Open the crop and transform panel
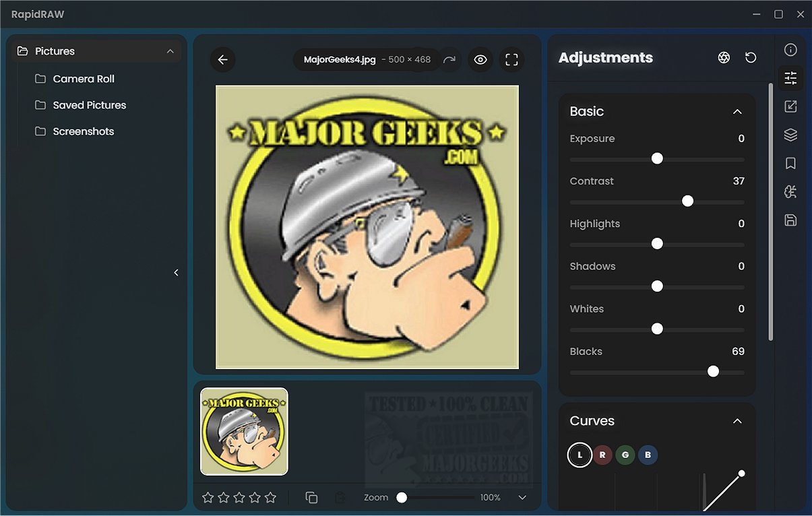This screenshot has height=516, width=812. coord(790,106)
